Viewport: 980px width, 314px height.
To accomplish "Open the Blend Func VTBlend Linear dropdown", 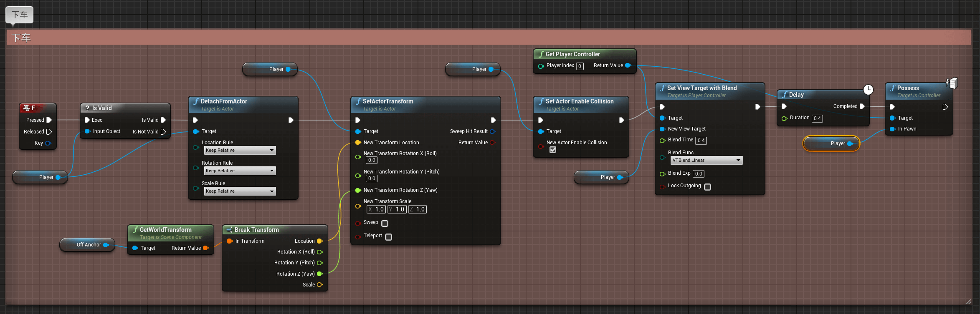I will click(707, 160).
